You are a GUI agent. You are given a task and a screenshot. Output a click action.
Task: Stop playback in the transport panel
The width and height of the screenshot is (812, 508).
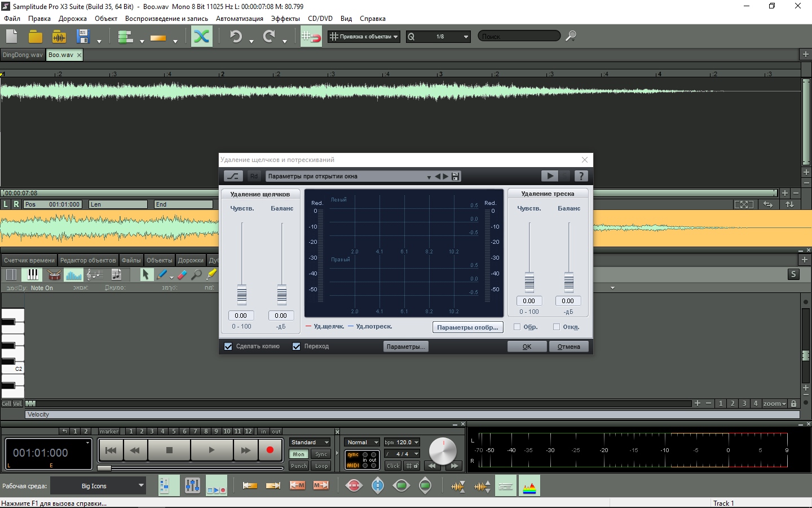click(169, 450)
